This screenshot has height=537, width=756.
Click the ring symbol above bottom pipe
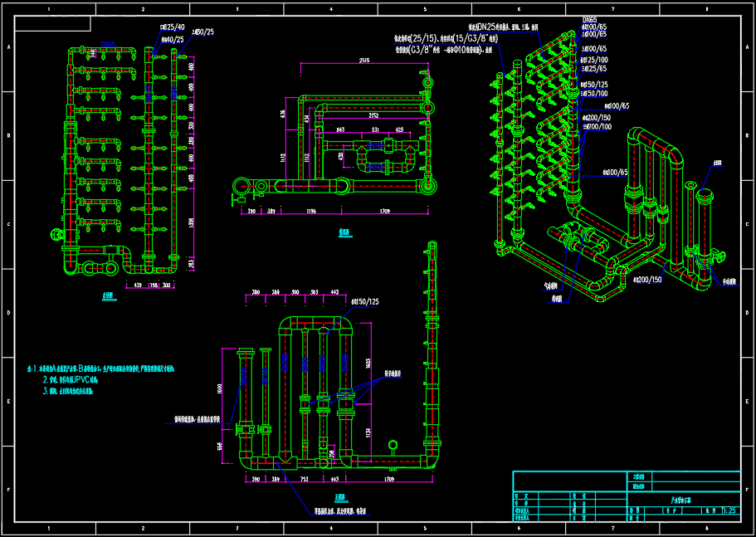click(393, 447)
